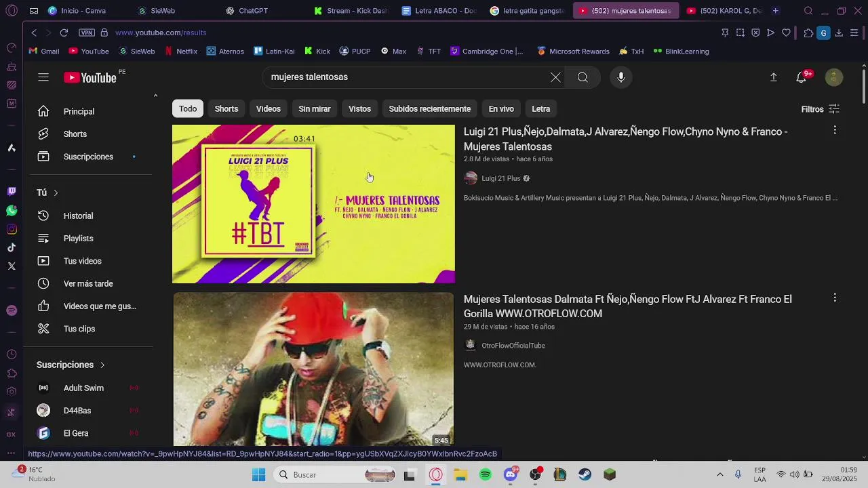
Task: Select the Shorts filter chip
Action: 226,108
